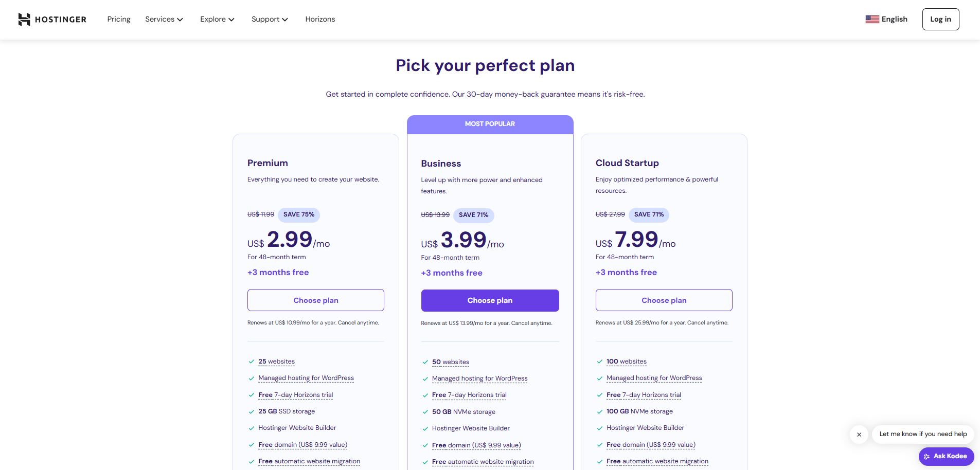Click Managed hosting for WordPress under Business
The width and height of the screenshot is (980, 470).
click(479, 378)
